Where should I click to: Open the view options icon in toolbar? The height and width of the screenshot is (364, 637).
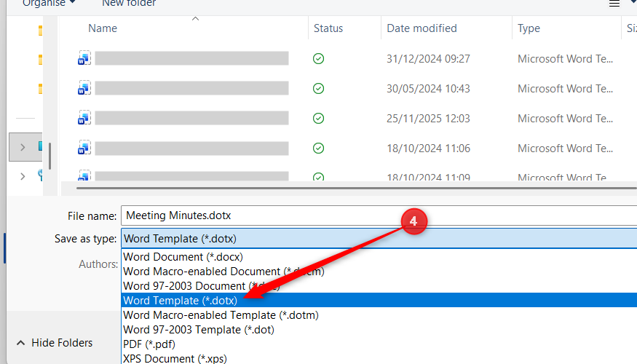click(614, 4)
